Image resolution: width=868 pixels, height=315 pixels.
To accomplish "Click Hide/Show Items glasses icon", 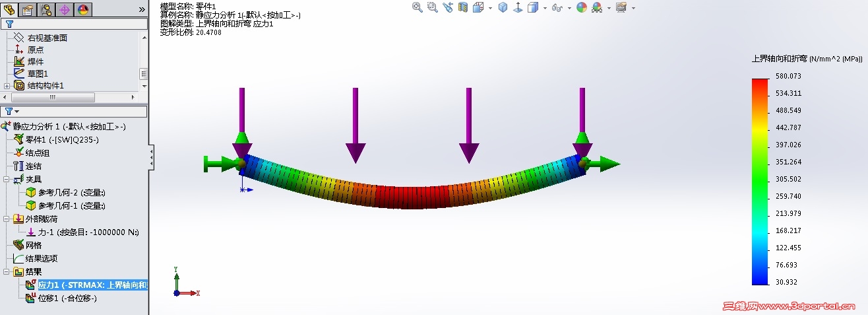I will 557,8.
